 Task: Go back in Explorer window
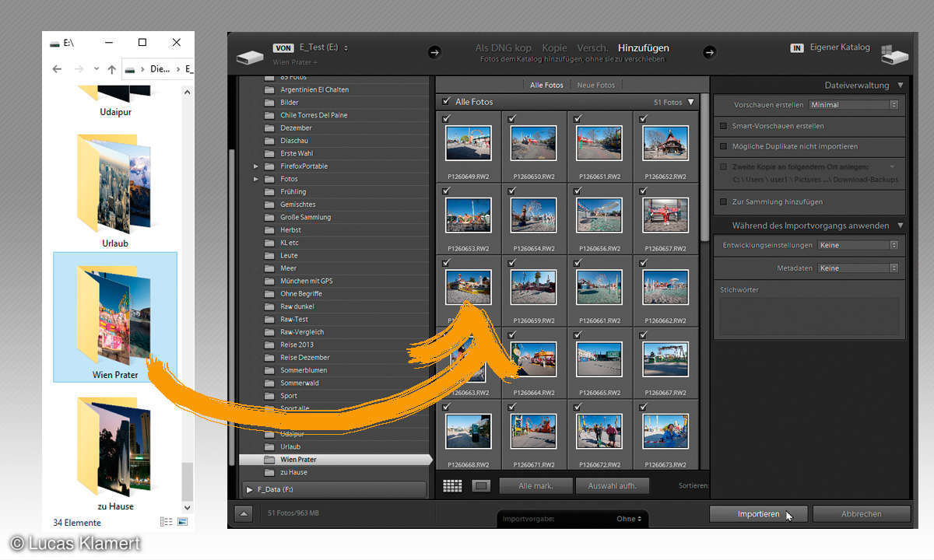pos(57,69)
